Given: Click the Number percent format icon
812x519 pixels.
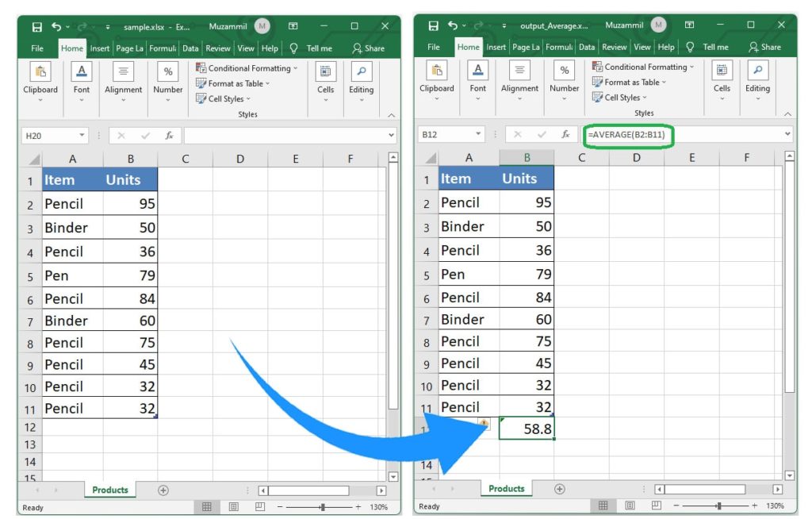Looking at the screenshot, I should coord(563,71).
